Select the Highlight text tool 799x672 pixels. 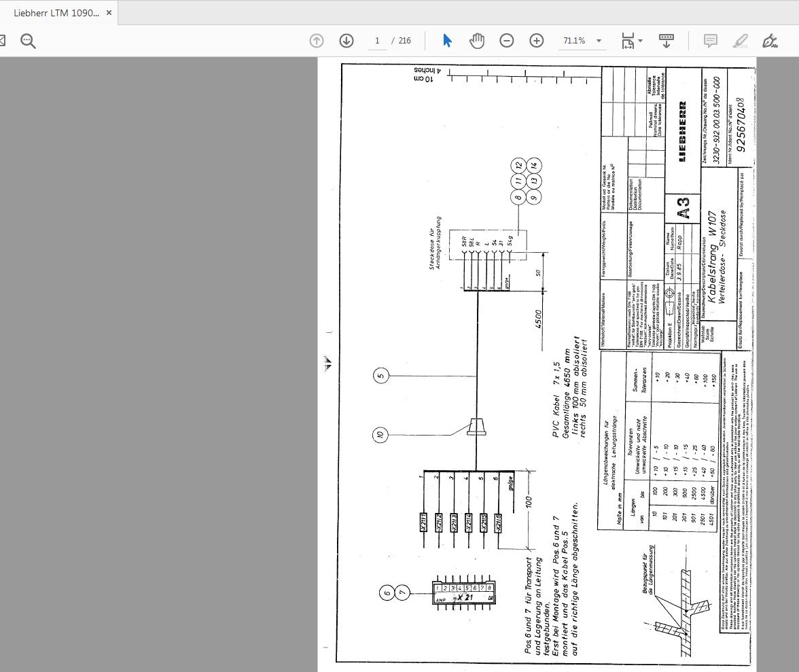tap(741, 41)
